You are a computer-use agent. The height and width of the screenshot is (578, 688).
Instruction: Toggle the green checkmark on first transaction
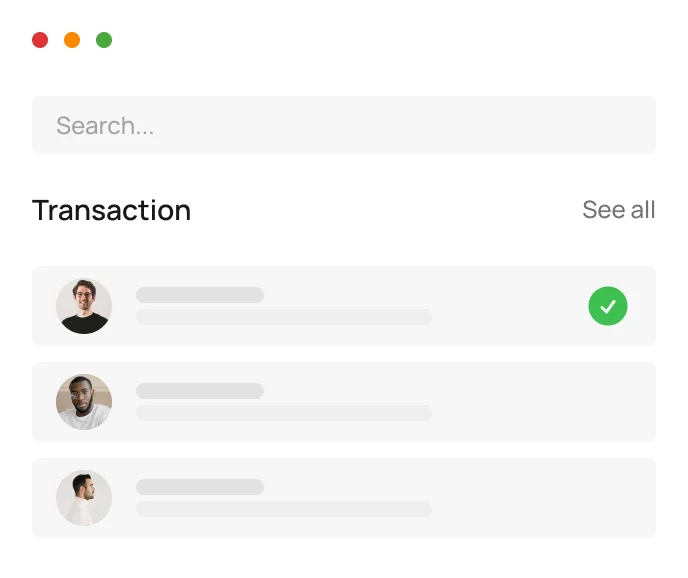tap(608, 306)
